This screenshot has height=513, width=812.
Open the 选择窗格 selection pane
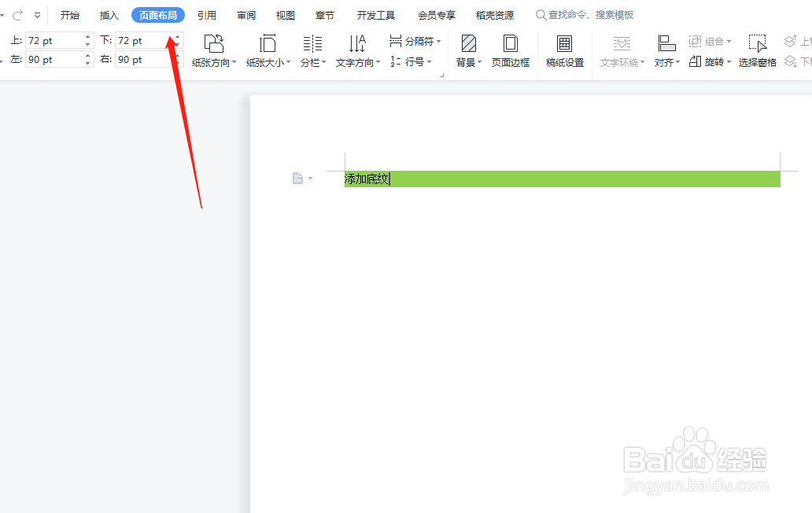[x=757, y=50]
